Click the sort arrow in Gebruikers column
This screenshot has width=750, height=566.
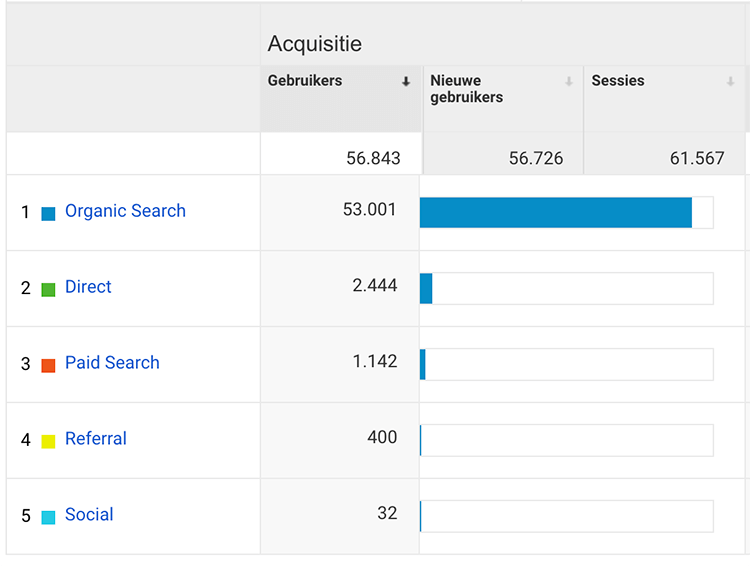406,82
